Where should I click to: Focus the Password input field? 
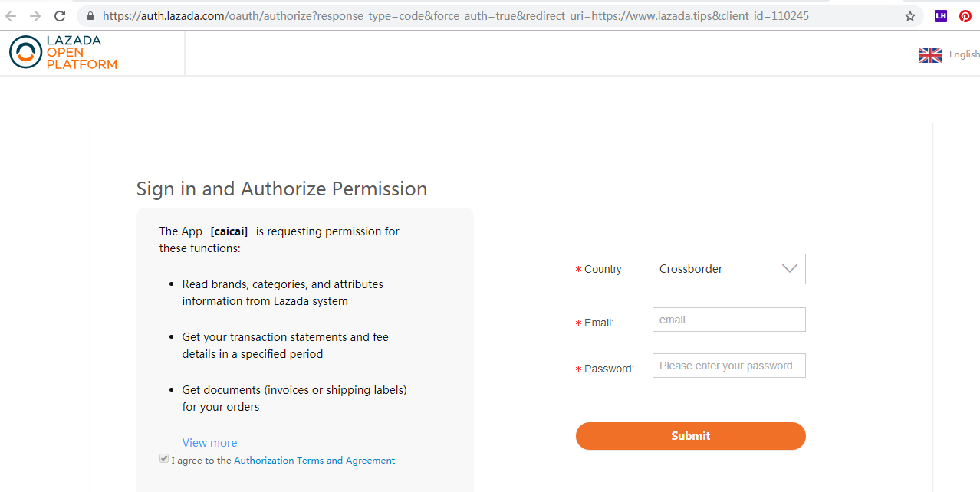point(728,366)
